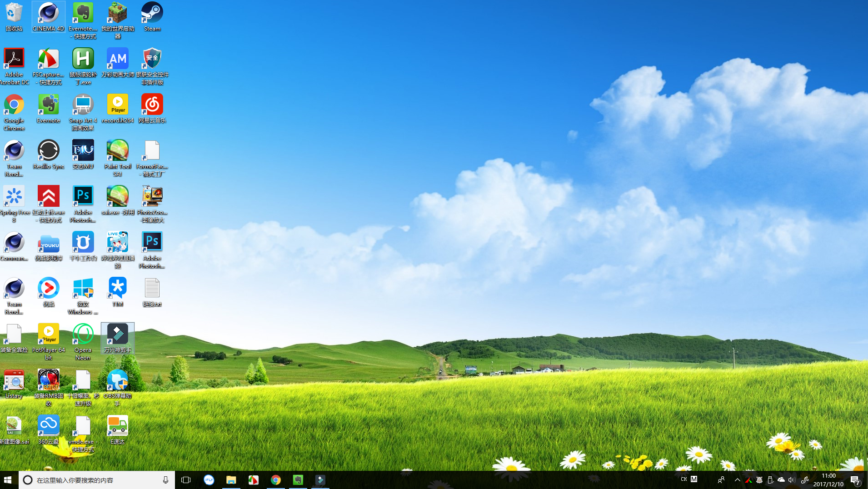Select the Google Chrome desktop icon
This screenshot has width=868, height=489.
(14, 113)
